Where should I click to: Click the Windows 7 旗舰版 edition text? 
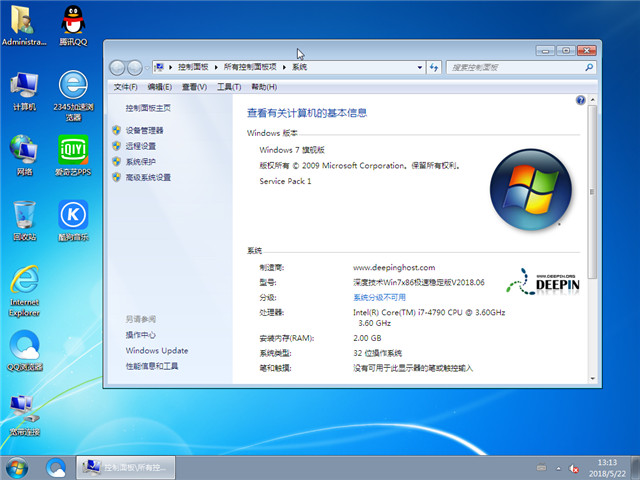(x=292, y=150)
